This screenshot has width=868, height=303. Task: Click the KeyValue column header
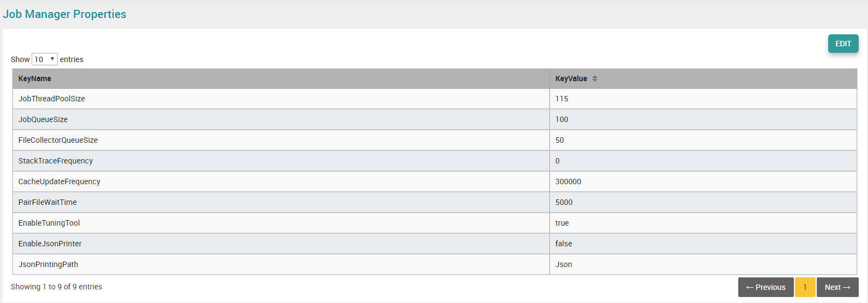(x=571, y=78)
